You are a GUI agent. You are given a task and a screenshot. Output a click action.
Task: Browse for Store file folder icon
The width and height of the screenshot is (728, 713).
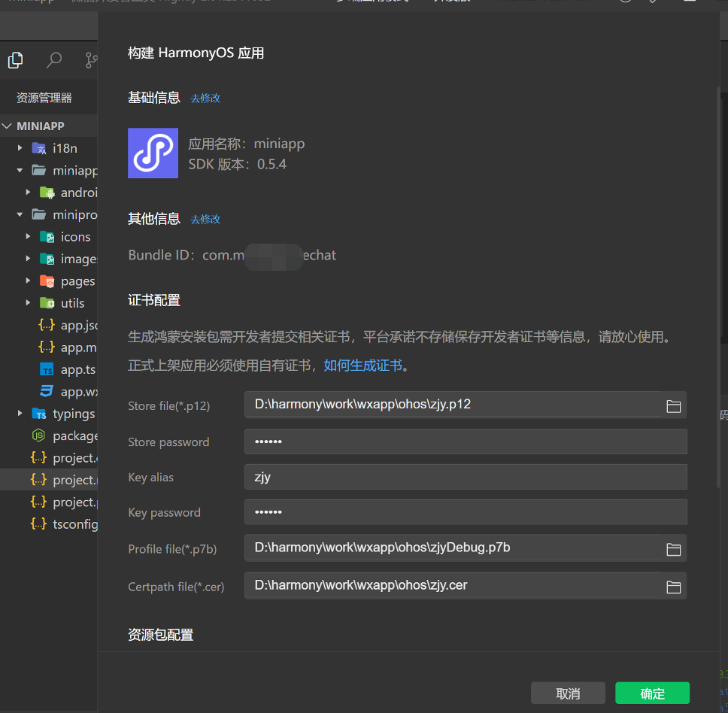673,406
